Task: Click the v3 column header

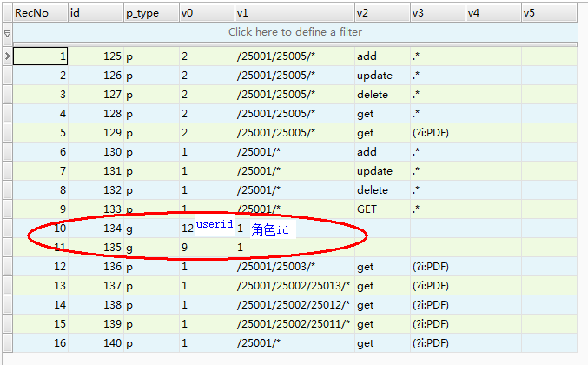Action: coord(438,13)
